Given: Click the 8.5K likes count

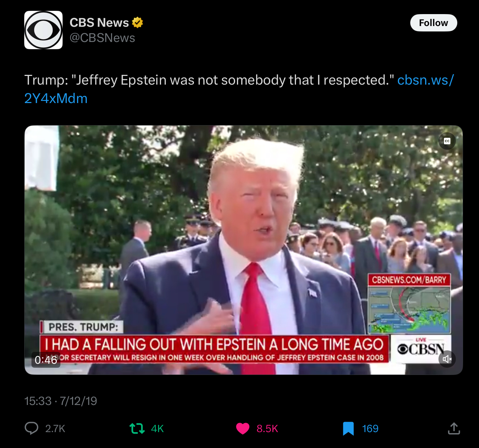Looking at the screenshot, I should [x=267, y=428].
